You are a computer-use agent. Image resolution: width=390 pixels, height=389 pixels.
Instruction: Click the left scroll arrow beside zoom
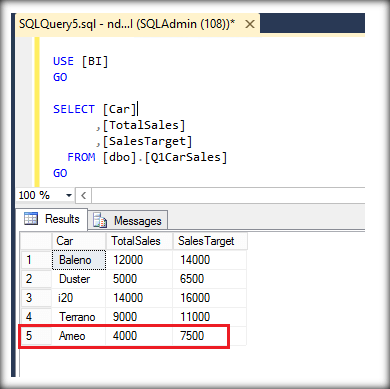(83, 195)
